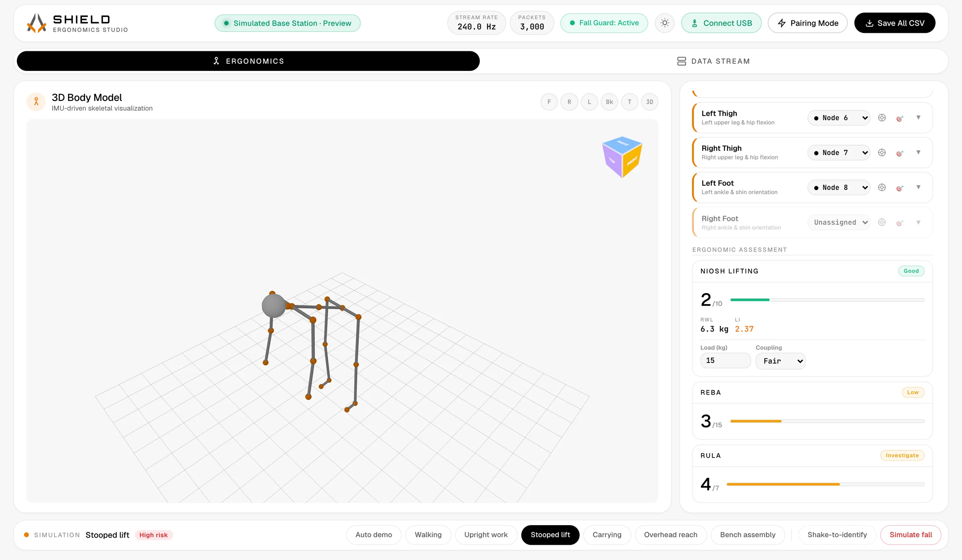
Task: Start the Auto demo simulation
Action: 374,535
